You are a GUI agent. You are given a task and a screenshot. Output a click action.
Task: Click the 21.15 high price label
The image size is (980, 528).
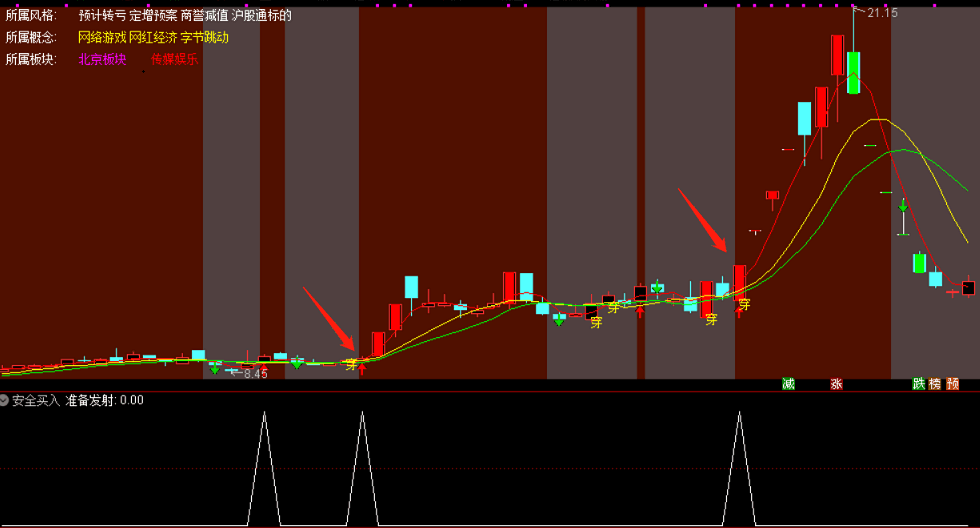[882, 12]
